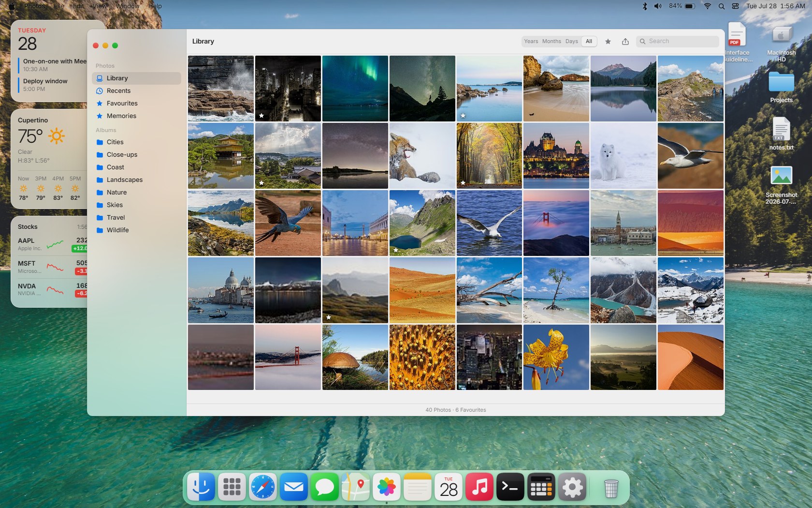Click the Photos icon in the dock
Image resolution: width=812 pixels, height=508 pixels.
(x=387, y=487)
